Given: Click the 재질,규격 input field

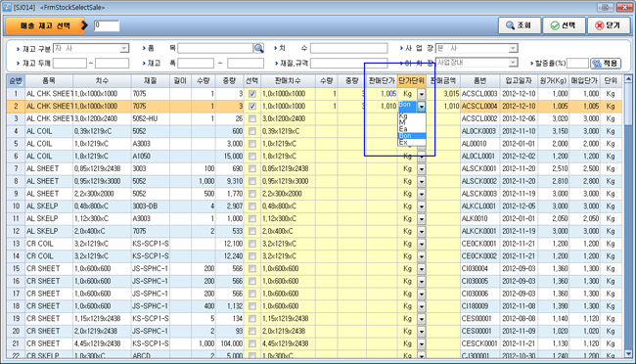Looking at the screenshot, I should pyautogui.click(x=349, y=64).
